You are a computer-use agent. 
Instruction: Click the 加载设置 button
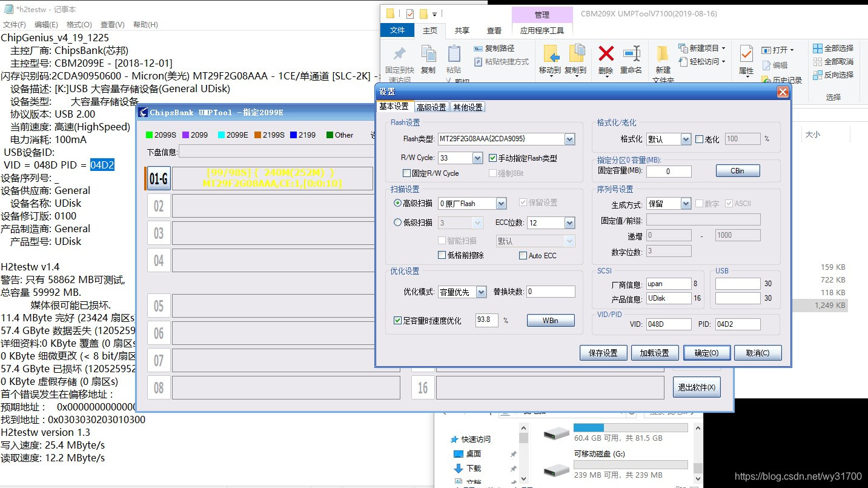pos(654,353)
